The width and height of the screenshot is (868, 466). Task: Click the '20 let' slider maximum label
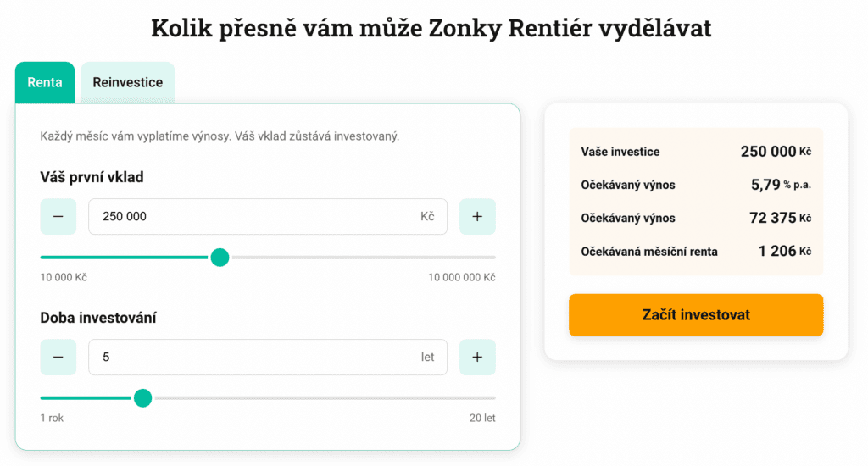tap(482, 418)
